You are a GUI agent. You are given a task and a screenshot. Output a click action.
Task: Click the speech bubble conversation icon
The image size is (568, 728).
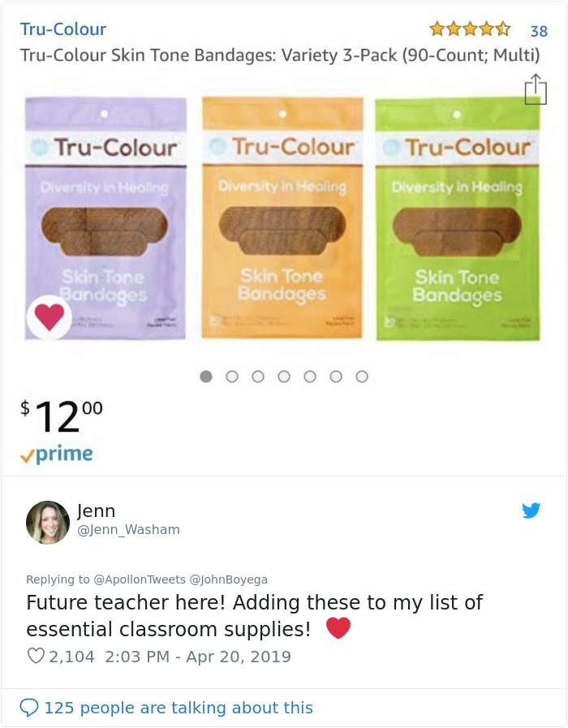28,708
